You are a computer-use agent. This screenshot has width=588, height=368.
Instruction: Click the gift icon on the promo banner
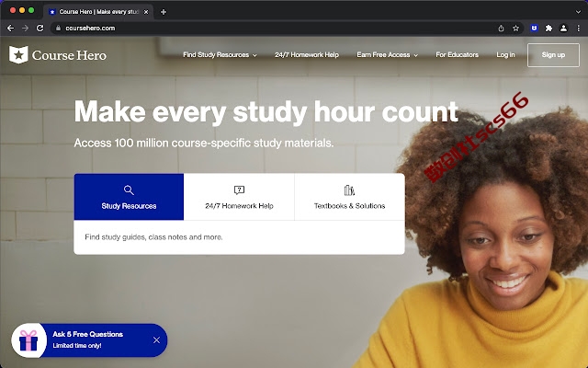28,340
